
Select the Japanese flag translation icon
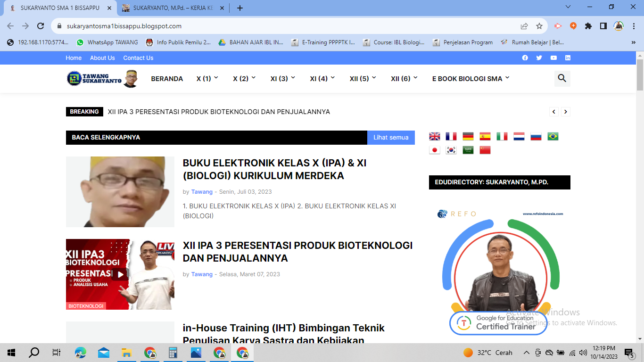pos(434,150)
